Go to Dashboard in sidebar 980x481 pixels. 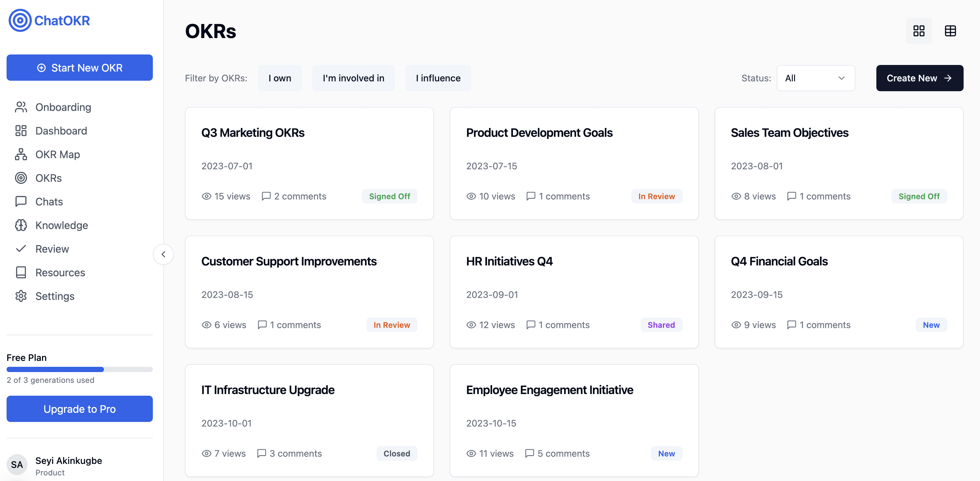pyautogui.click(x=61, y=131)
